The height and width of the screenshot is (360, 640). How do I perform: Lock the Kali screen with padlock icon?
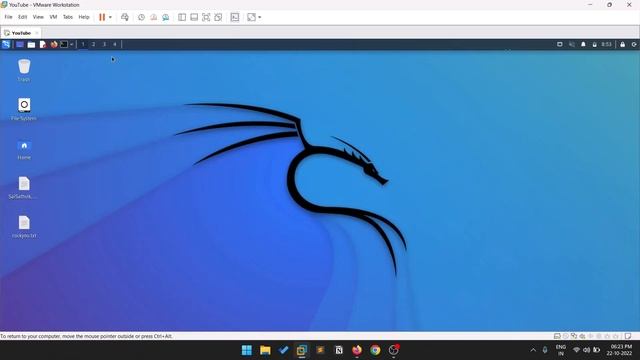(622, 44)
